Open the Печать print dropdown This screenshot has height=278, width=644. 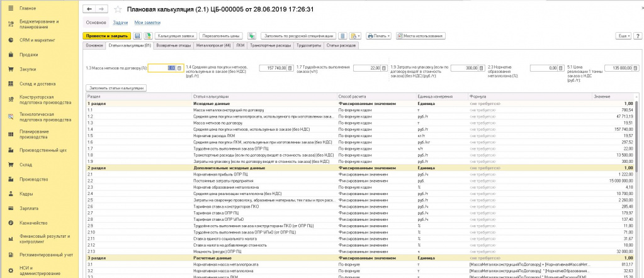pyautogui.click(x=378, y=36)
